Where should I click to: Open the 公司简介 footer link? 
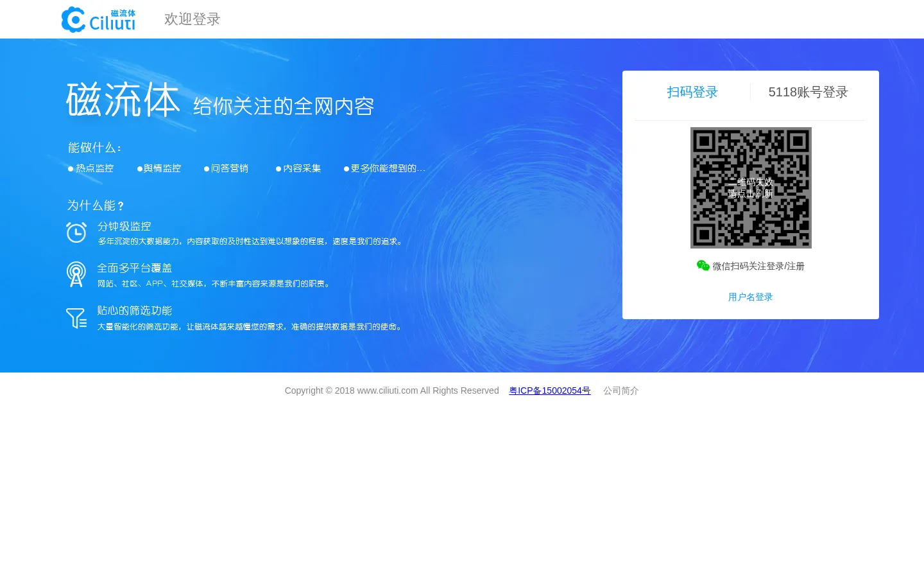click(x=620, y=390)
